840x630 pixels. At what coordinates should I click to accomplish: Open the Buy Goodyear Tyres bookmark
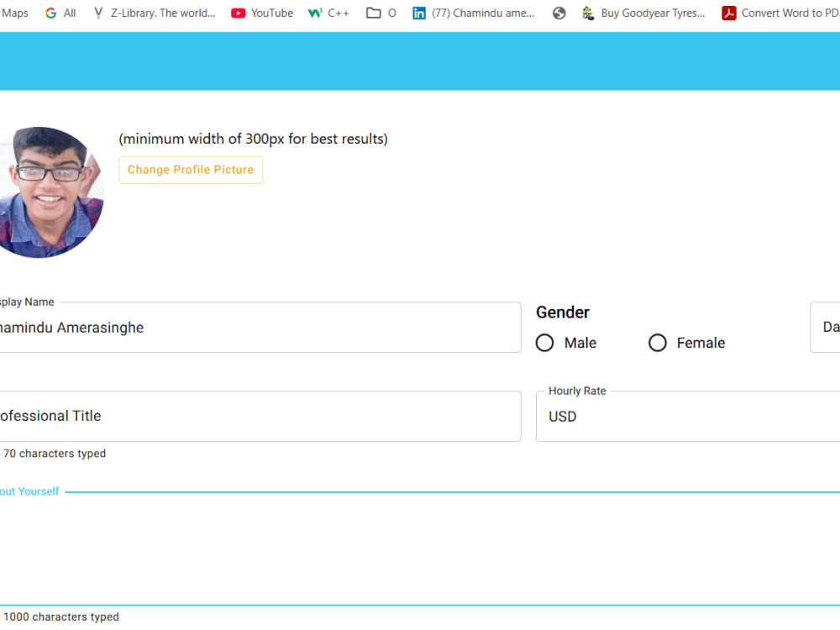tap(643, 13)
